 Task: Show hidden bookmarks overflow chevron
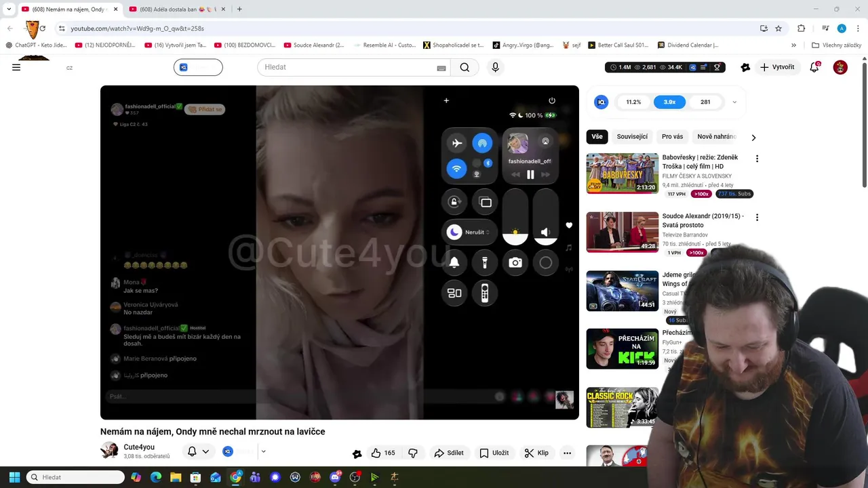[x=793, y=45]
